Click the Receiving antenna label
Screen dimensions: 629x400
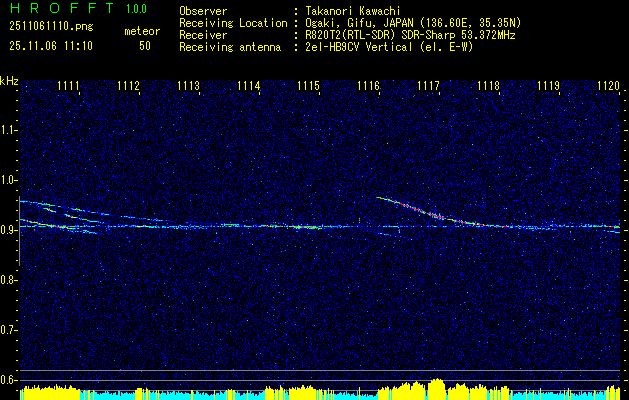click(230, 47)
